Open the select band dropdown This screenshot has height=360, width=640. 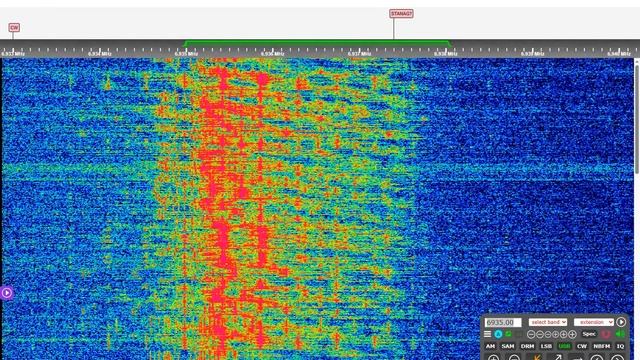pos(548,322)
